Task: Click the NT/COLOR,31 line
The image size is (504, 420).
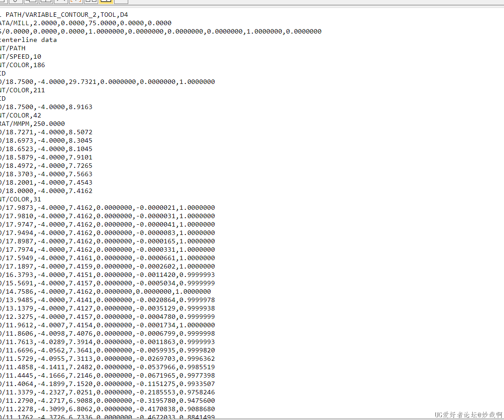Action: tap(21, 199)
